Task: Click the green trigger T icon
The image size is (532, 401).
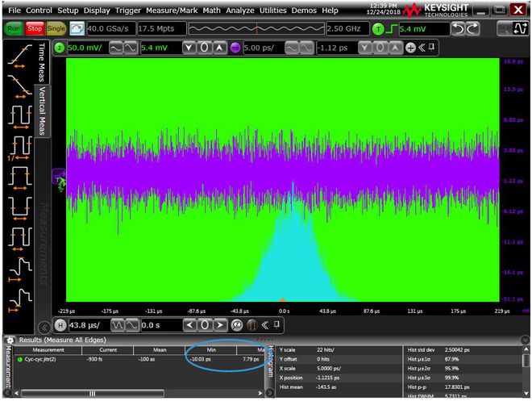Action: coord(378,29)
